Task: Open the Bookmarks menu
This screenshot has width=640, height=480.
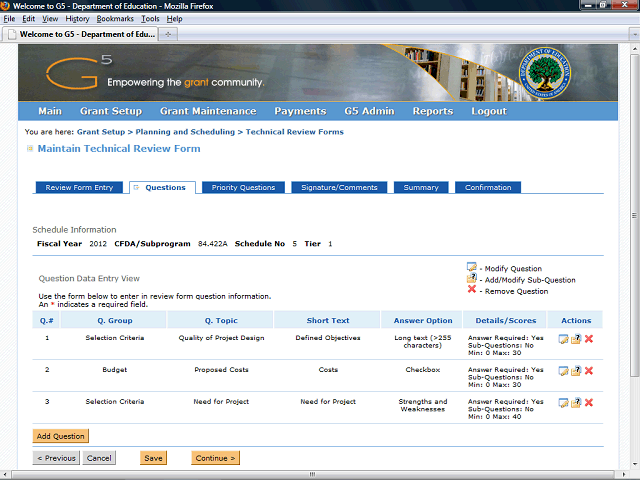Action: point(115,19)
